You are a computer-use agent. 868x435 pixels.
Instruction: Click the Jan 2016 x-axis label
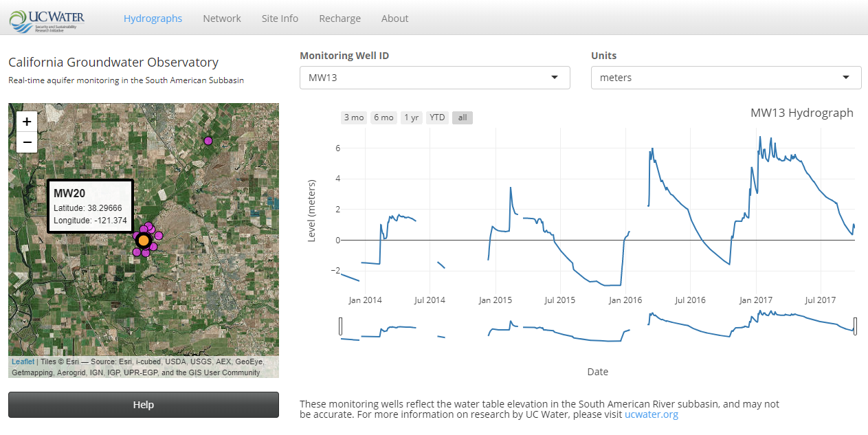[x=625, y=300]
